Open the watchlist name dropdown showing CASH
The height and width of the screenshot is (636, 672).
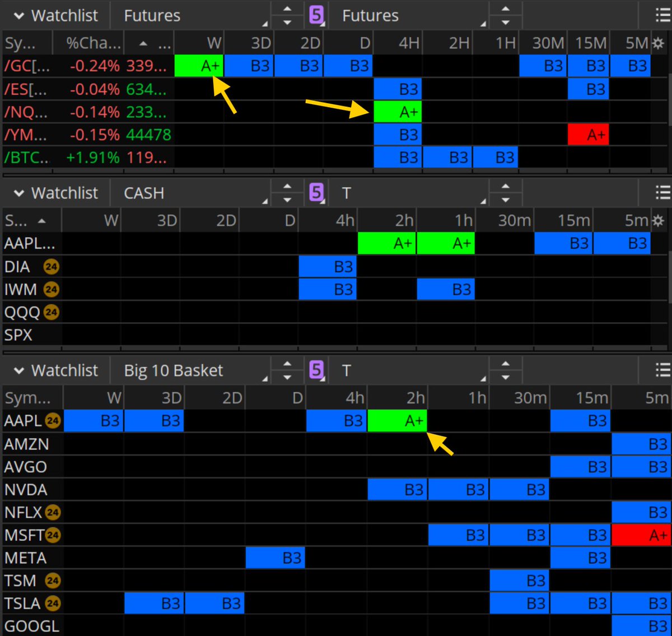click(x=191, y=193)
